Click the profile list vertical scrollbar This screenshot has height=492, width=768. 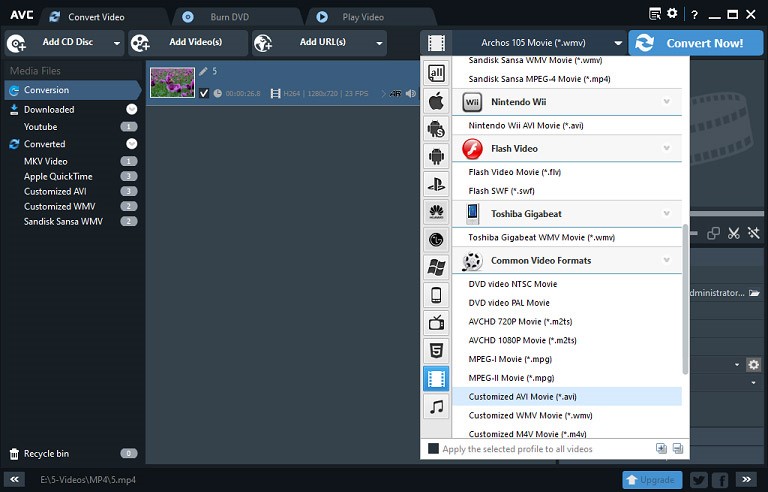pyautogui.click(x=685, y=299)
